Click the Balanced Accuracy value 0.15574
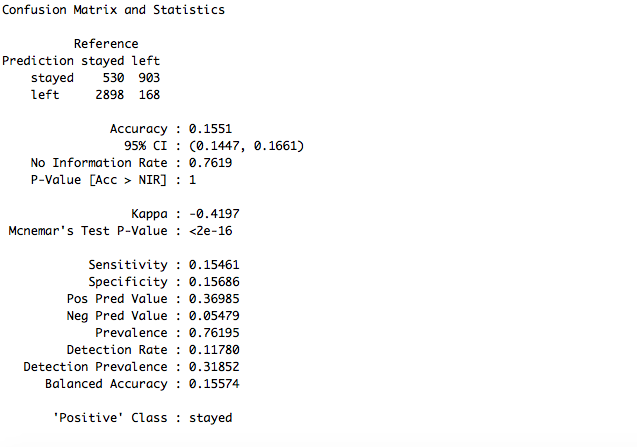637x447 pixels. pos(214,384)
